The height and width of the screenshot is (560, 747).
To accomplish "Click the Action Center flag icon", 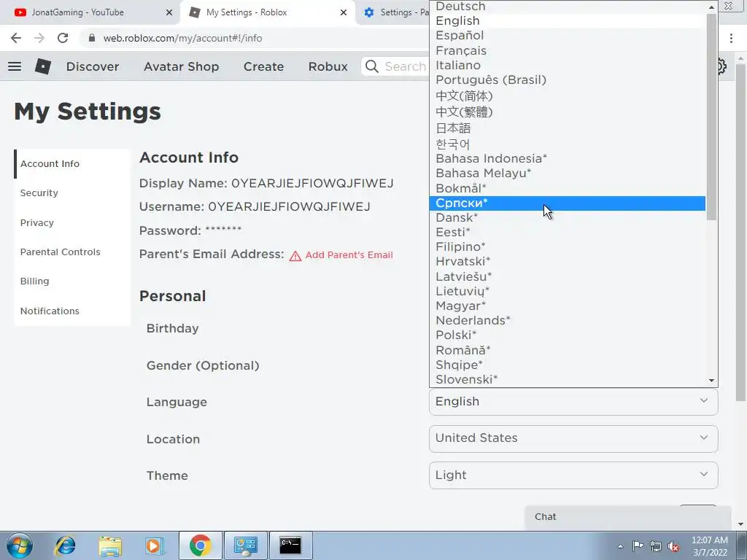I will click(x=638, y=546).
